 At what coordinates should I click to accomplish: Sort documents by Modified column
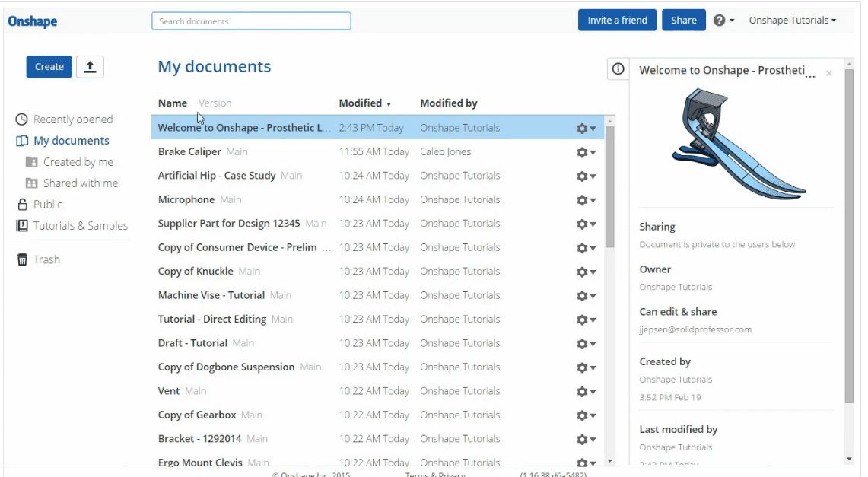(364, 103)
